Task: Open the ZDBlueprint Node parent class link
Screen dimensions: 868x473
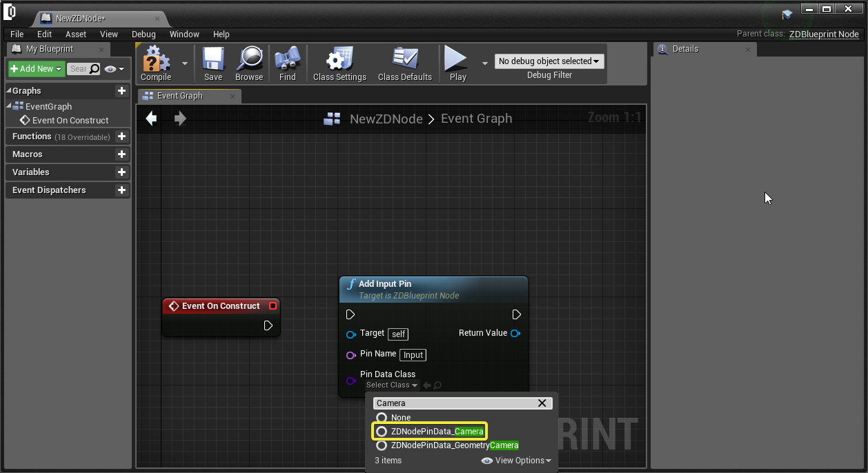Action: [x=824, y=34]
